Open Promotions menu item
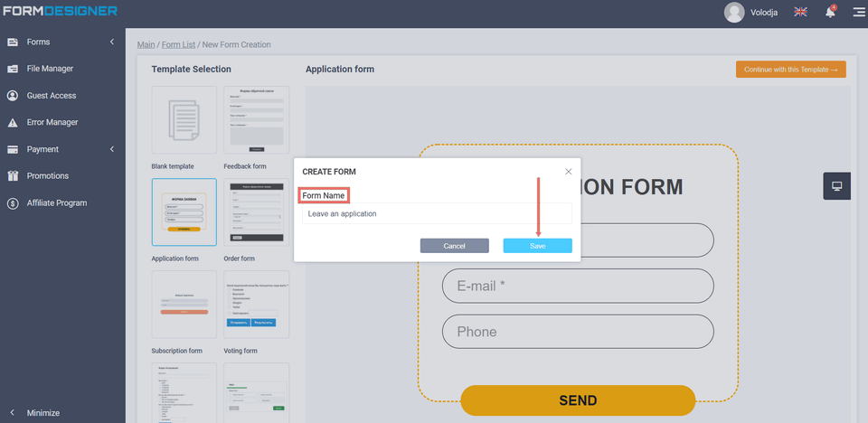The image size is (868, 423). pos(48,176)
